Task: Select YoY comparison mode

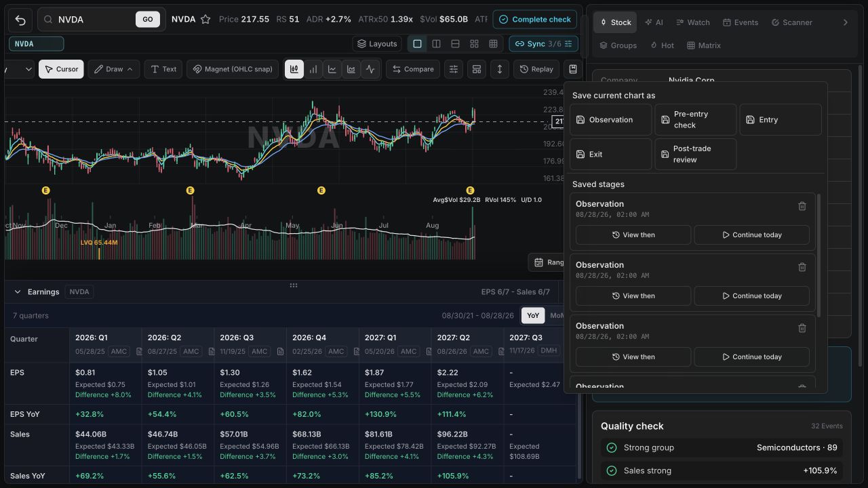Action: (x=533, y=316)
